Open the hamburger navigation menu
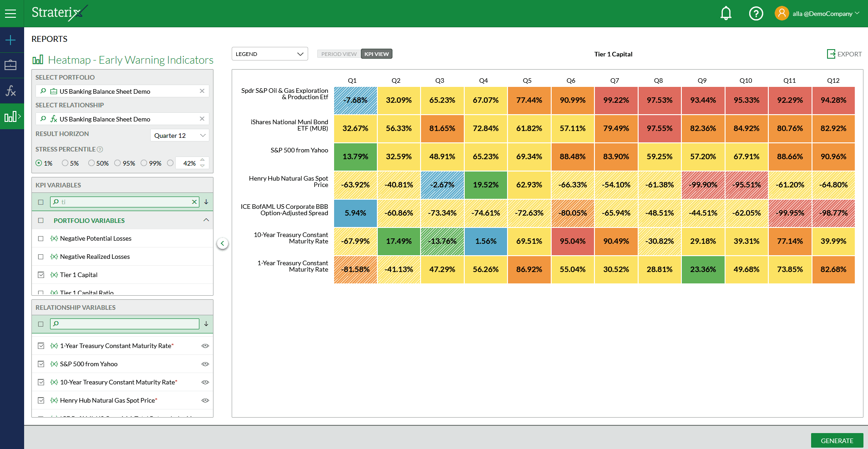The image size is (868, 449). tap(10, 14)
